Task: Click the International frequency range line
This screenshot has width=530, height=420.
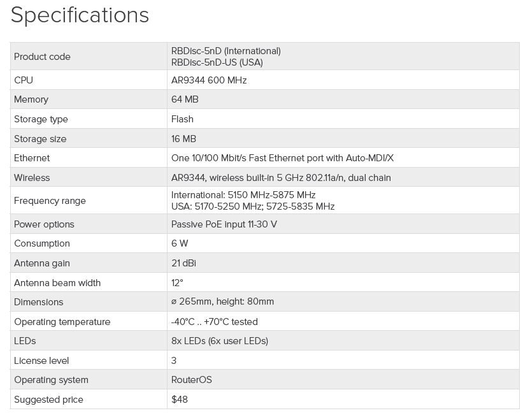Action: tap(243, 195)
